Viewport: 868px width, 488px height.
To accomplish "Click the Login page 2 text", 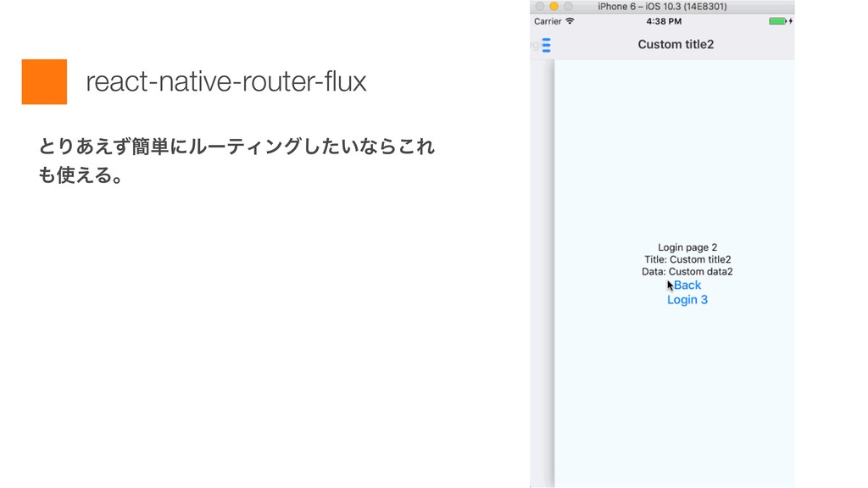I will click(687, 247).
